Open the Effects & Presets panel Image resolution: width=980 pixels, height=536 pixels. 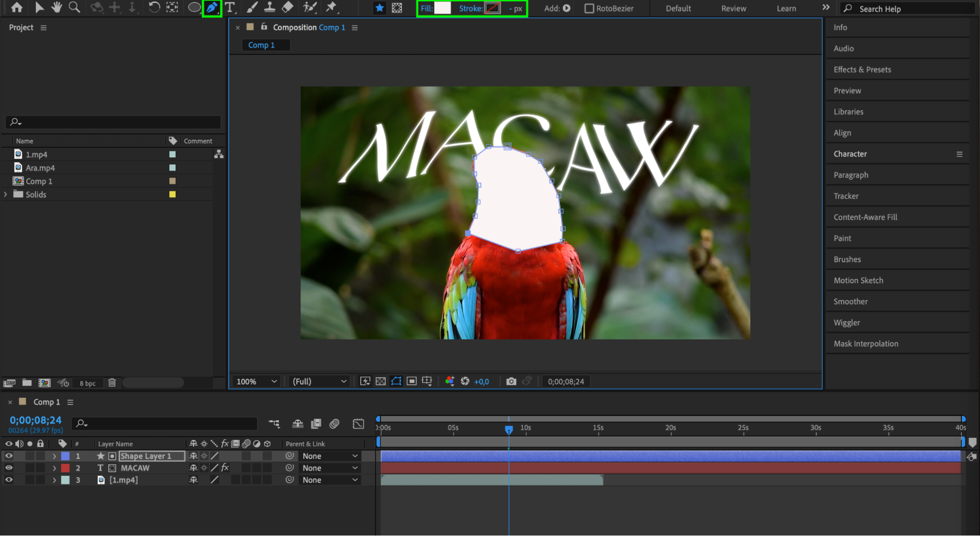(862, 70)
